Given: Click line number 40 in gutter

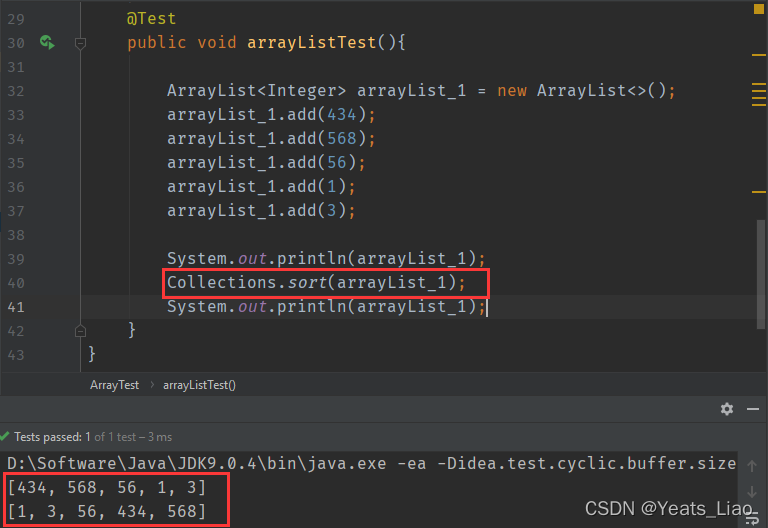Looking at the screenshot, I should (x=16, y=283).
